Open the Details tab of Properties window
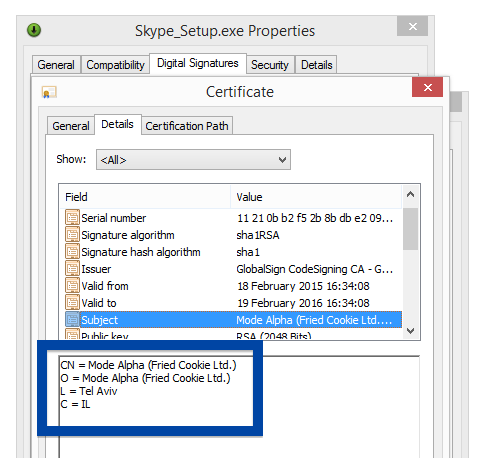 316,65
